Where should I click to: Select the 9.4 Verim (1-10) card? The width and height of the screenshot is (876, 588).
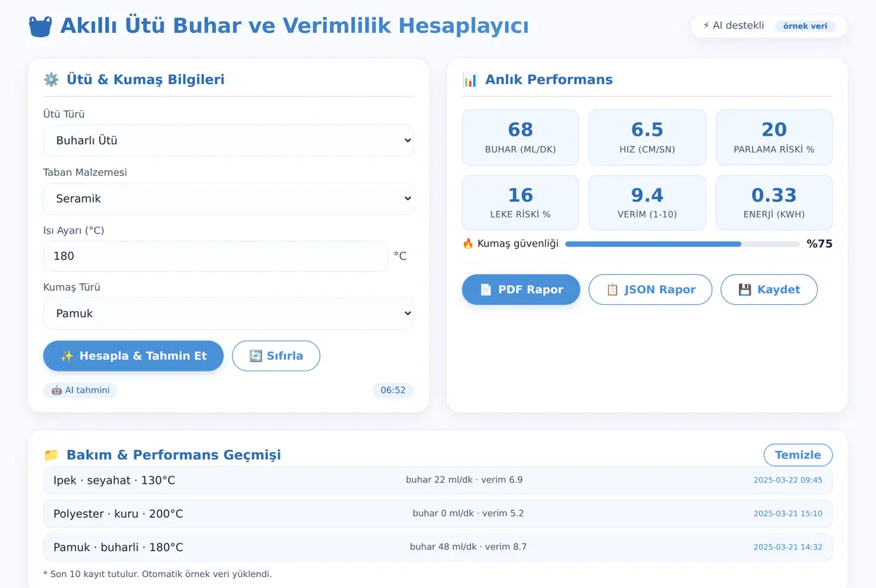pos(648,203)
